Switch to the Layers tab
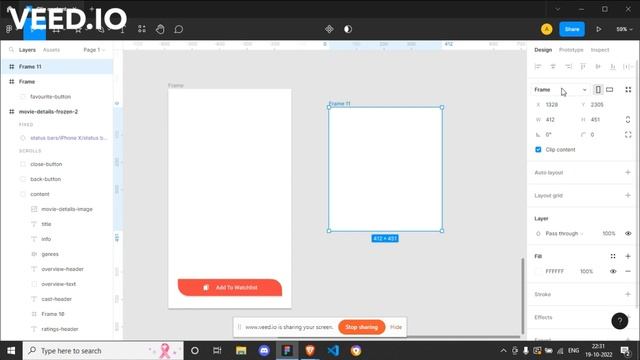640x360 pixels. [x=27, y=50]
